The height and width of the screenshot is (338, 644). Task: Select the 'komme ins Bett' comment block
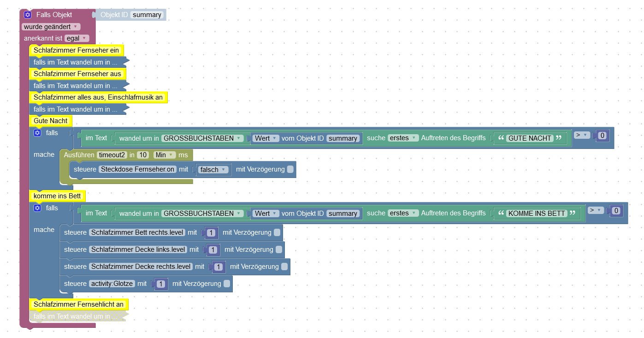click(x=57, y=196)
